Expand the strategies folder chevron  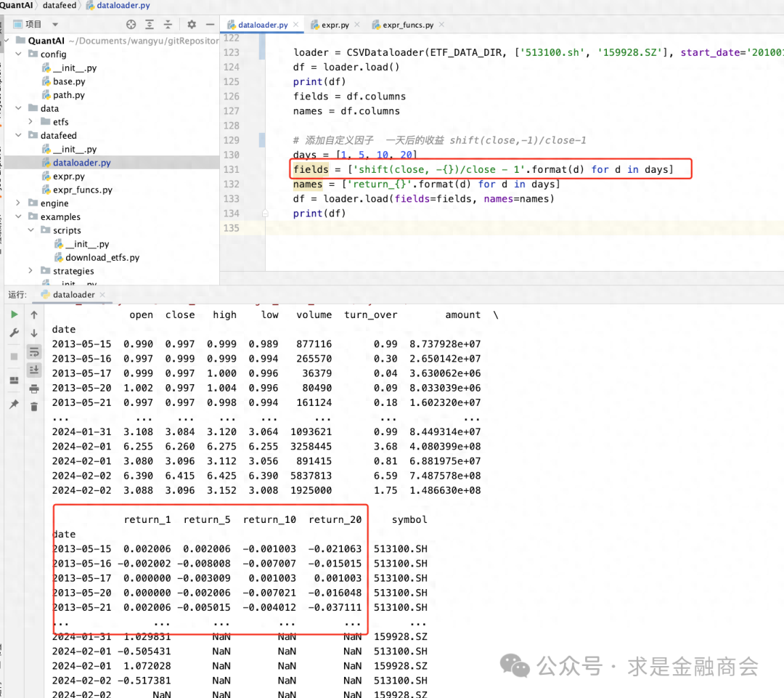(x=31, y=270)
